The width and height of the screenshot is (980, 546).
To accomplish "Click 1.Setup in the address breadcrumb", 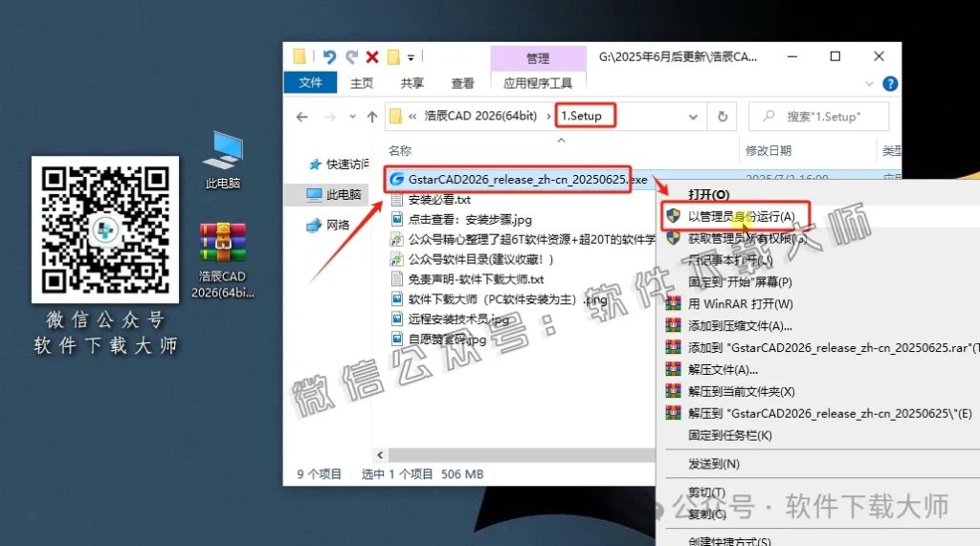I will [x=581, y=116].
